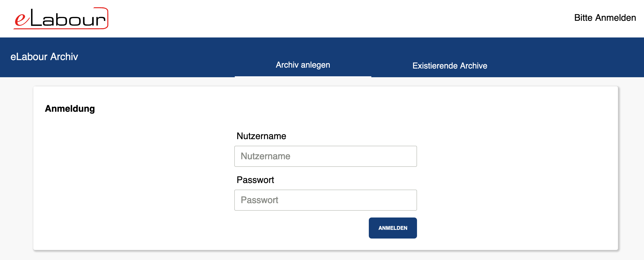Select the Passwort field label
The image size is (644, 260).
[x=255, y=180]
